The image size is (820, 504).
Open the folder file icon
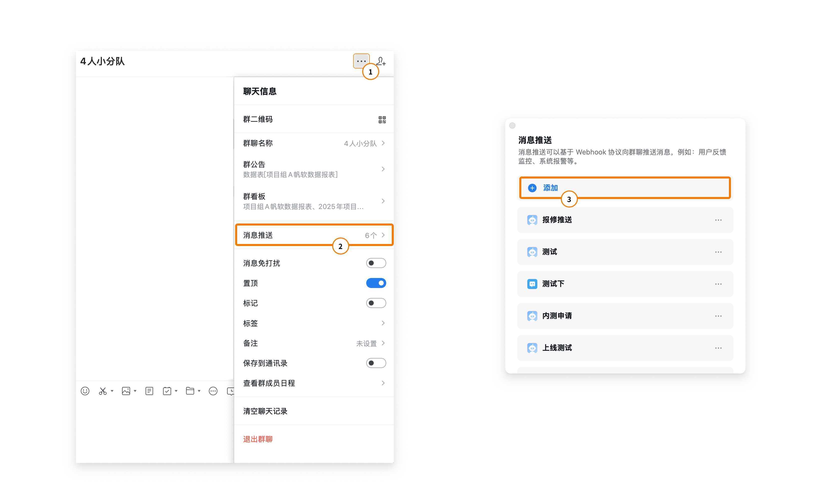coord(190,391)
